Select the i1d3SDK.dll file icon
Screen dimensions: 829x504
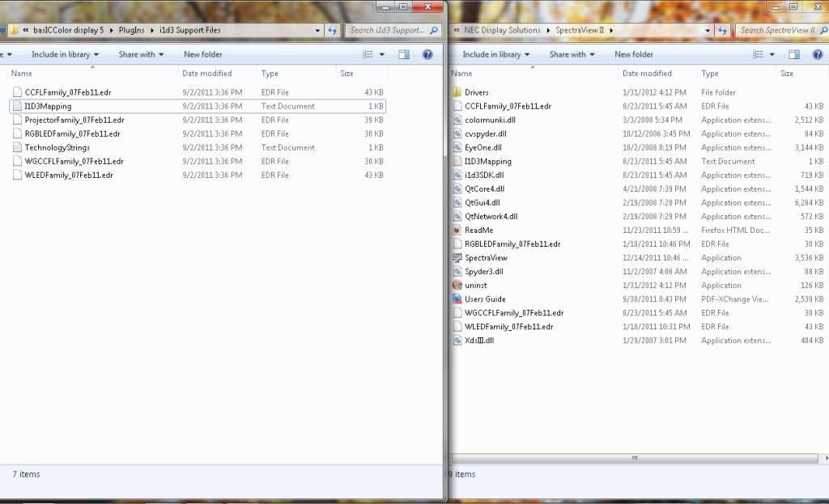click(x=457, y=175)
